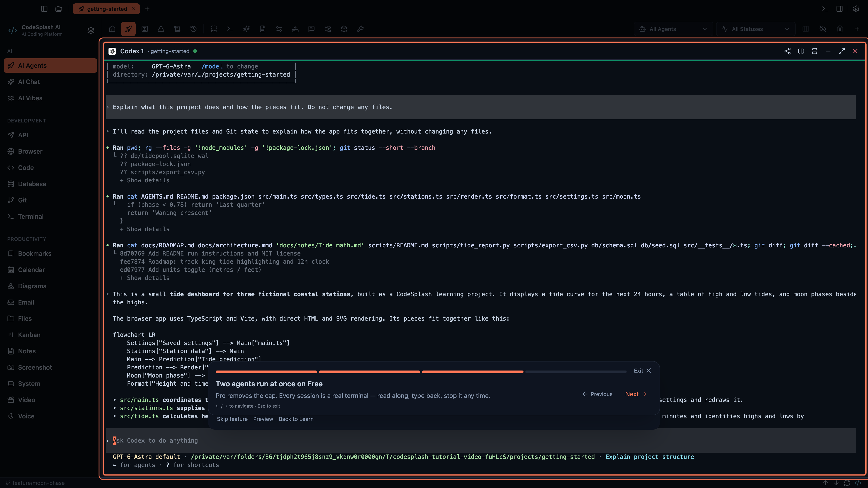The width and height of the screenshot is (868, 488).
Task: Expand Show details under Waning crescent output
Action: 145,229
